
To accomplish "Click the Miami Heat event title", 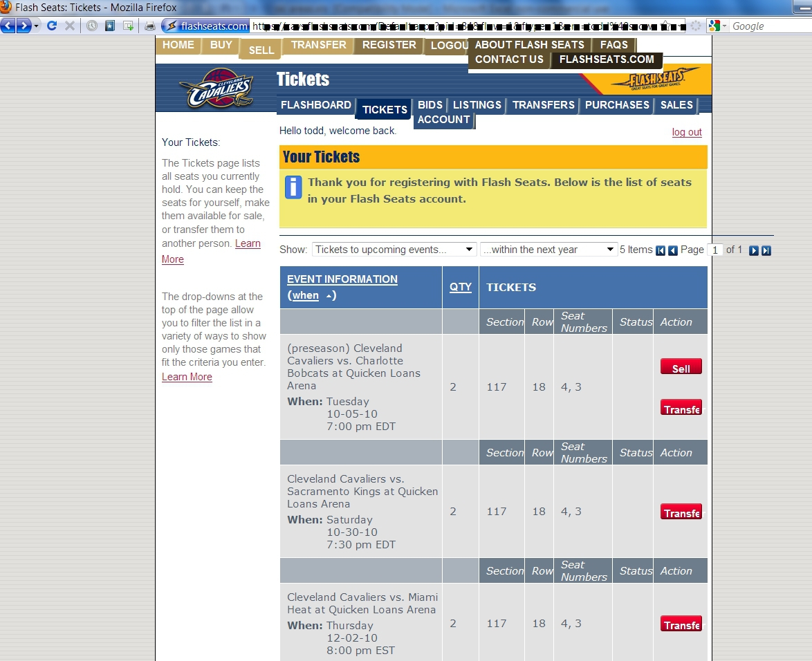I will click(x=362, y=604).
